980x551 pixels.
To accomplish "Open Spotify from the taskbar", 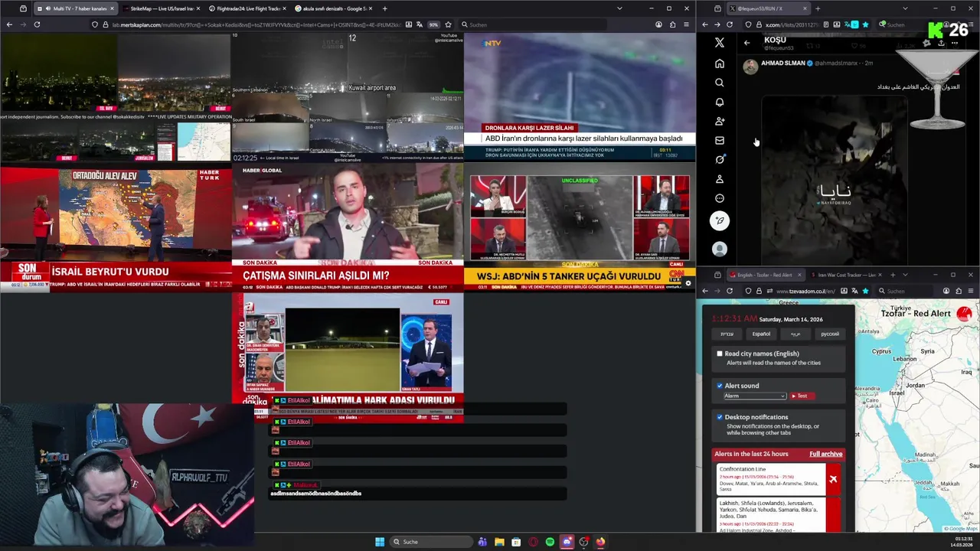I will point(550,542).
